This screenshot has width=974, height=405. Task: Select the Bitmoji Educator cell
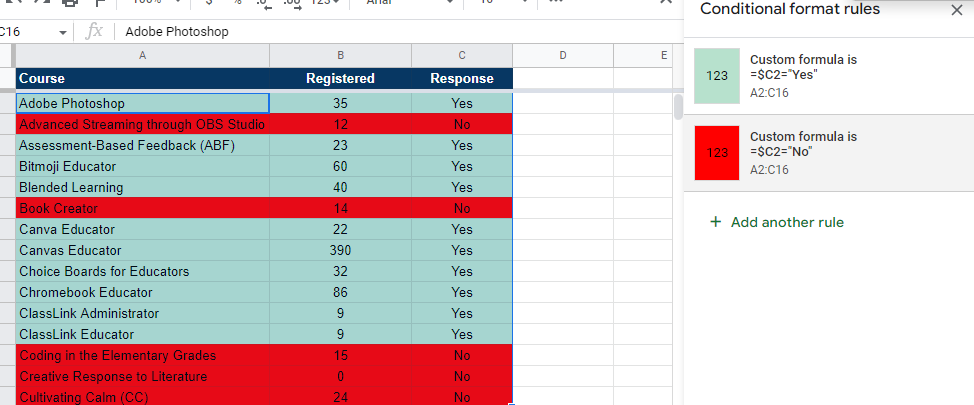[x=142, y=166]
